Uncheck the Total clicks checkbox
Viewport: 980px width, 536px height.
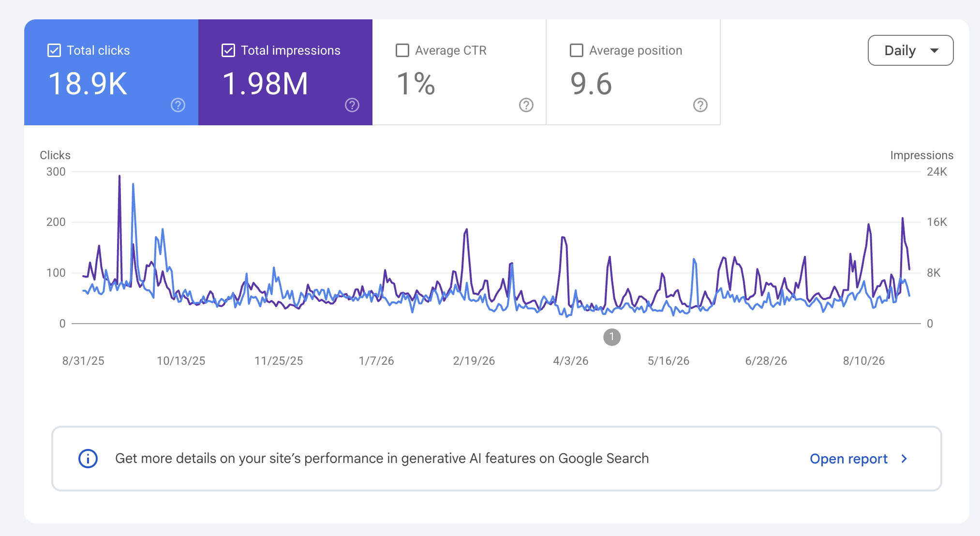pyautogui.click(x=54, y=50)
